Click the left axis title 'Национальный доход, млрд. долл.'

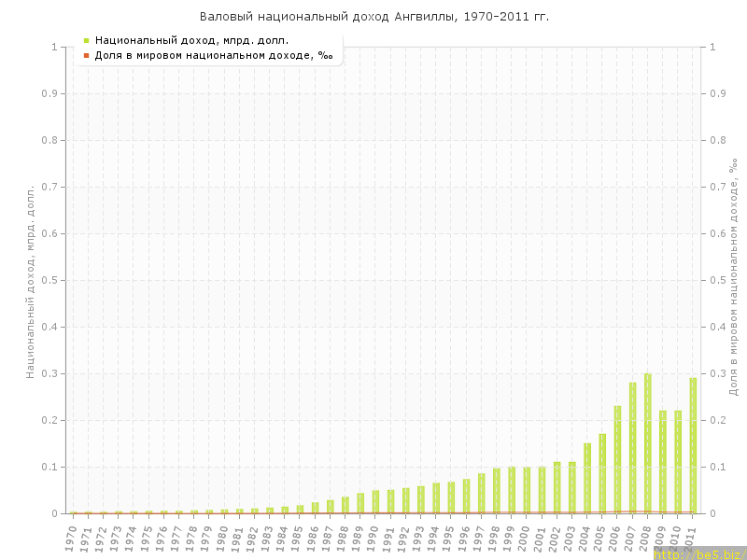(x=30, y=280)
